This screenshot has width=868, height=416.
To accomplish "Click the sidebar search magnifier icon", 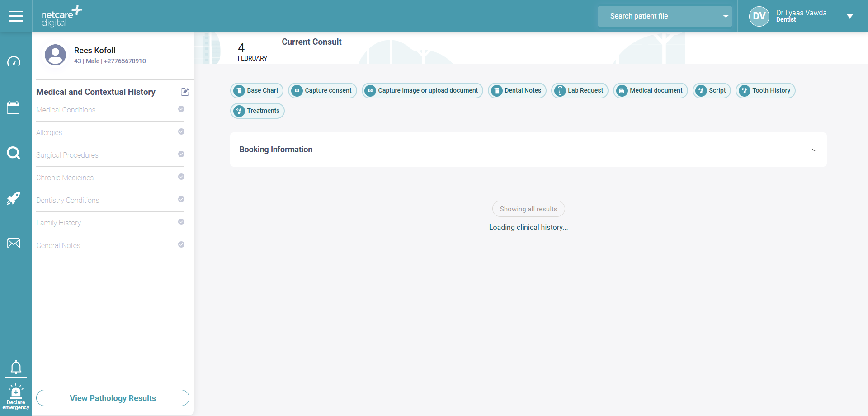I will click(x=14, y=153).
